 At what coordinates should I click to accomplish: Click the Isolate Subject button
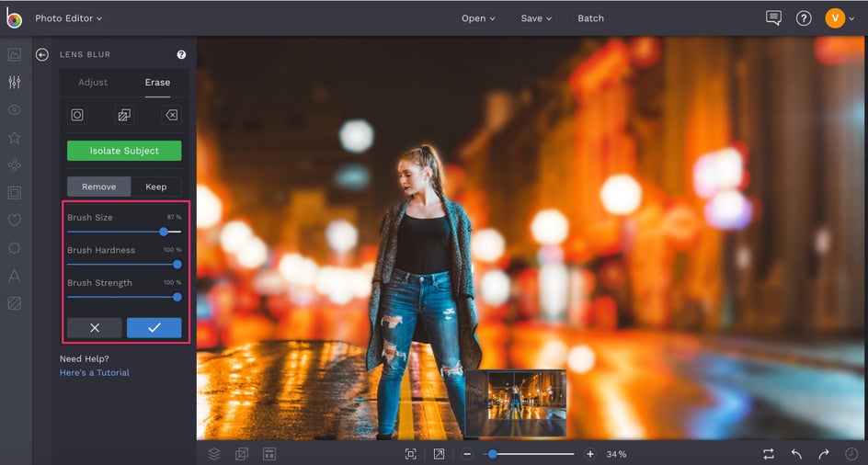click(x=124, y=151)
